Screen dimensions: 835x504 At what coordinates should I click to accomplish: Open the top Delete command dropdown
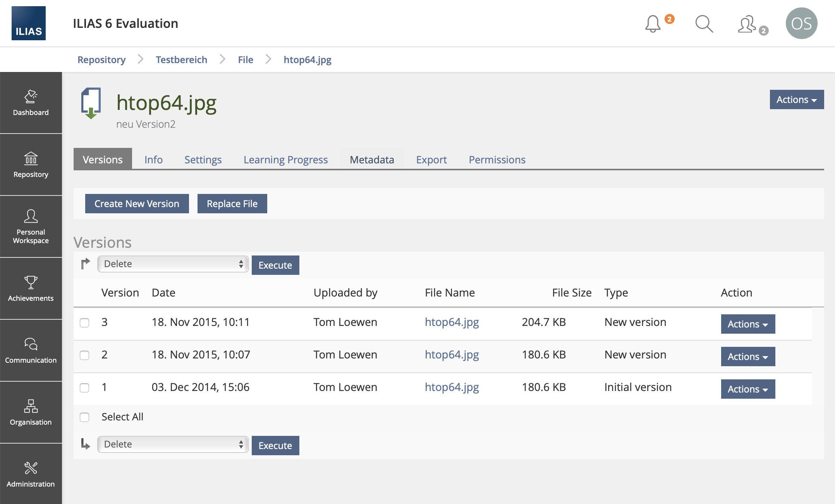click(x=173, y=264)
